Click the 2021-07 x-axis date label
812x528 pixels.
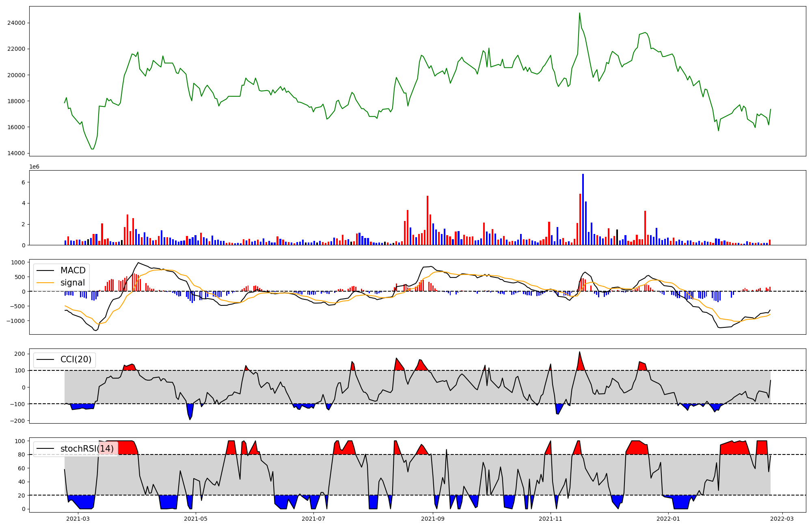[314, 519]
